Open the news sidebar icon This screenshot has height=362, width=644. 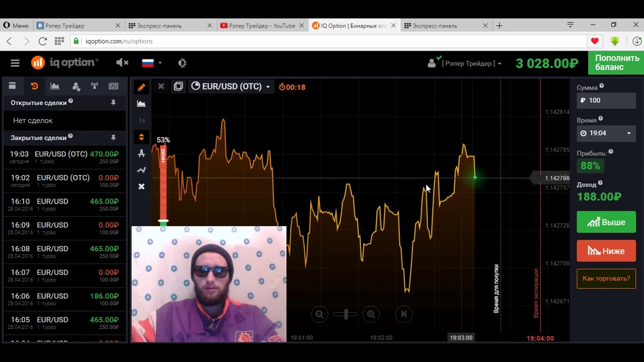114,86
